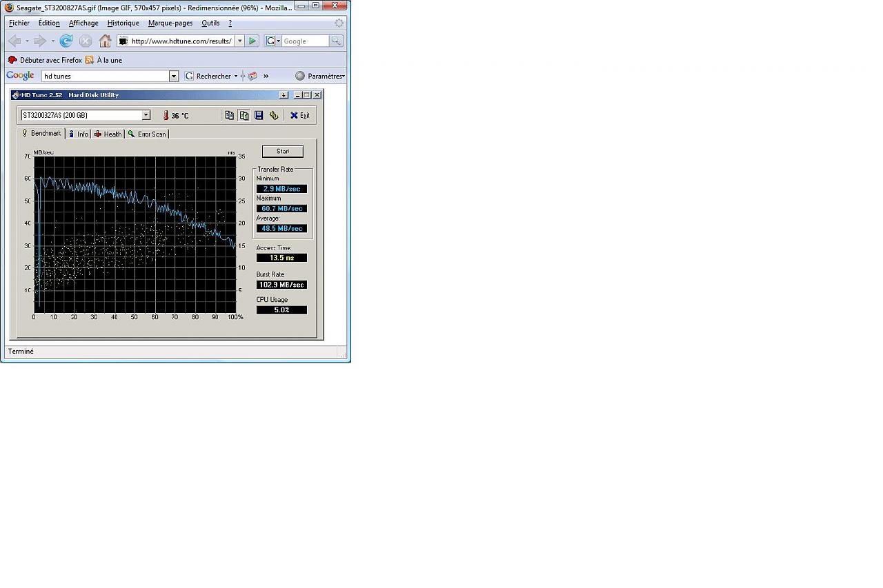This screenshot has height=588, width=883.
Task: Open the Paramètres dropdown in Google toolbar
Action: pyautogui.click(x=320, y=76)
